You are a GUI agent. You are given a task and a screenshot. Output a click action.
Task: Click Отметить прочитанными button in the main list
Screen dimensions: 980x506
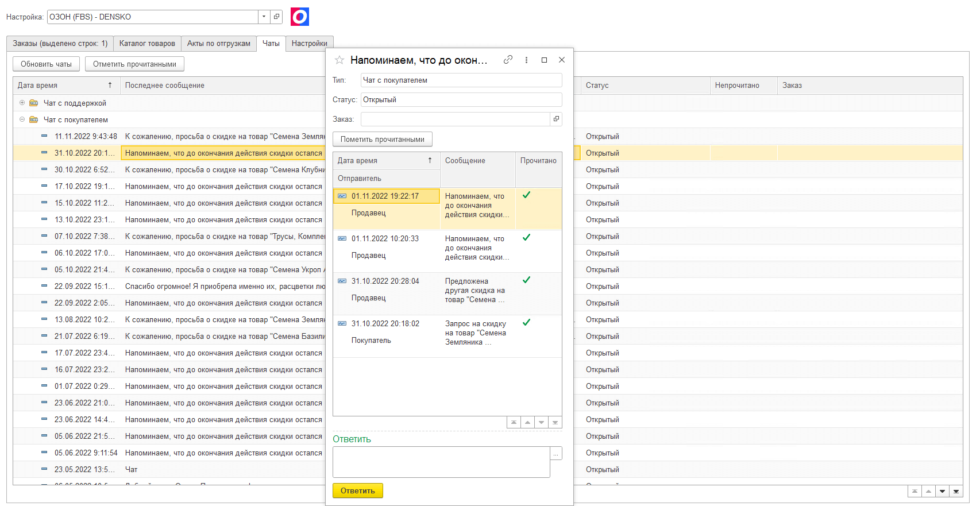coord(134,64)
